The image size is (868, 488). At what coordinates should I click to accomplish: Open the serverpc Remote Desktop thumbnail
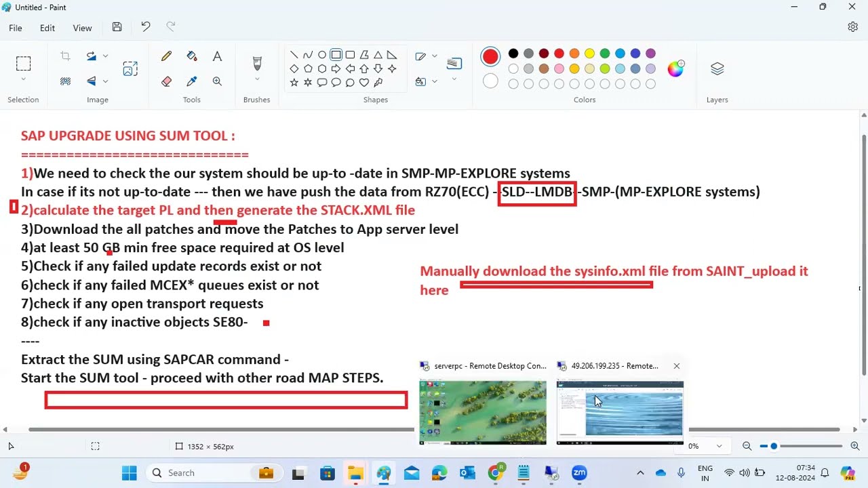tap(483, 412)
